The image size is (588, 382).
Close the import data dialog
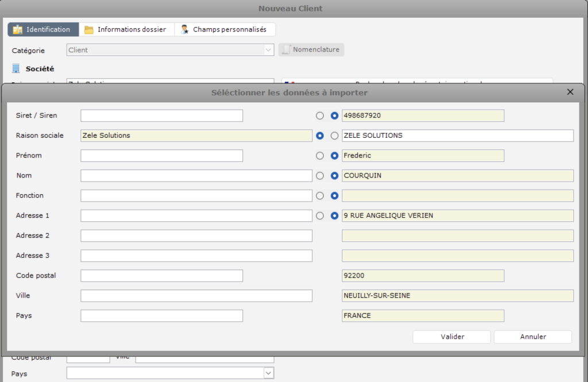click(570, 92)
